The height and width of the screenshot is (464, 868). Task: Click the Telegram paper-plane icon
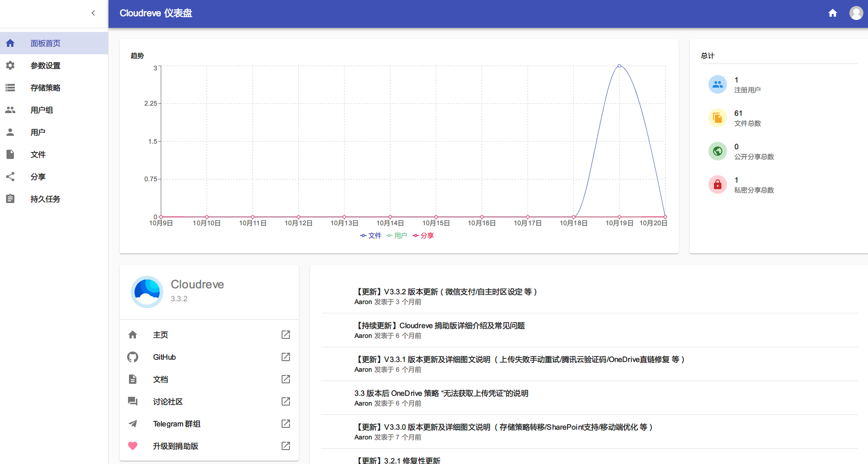133,424
